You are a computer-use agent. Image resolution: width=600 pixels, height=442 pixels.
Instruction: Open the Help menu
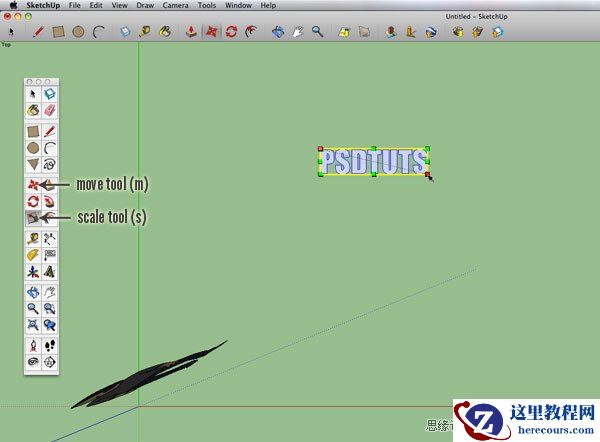[268, 5]
